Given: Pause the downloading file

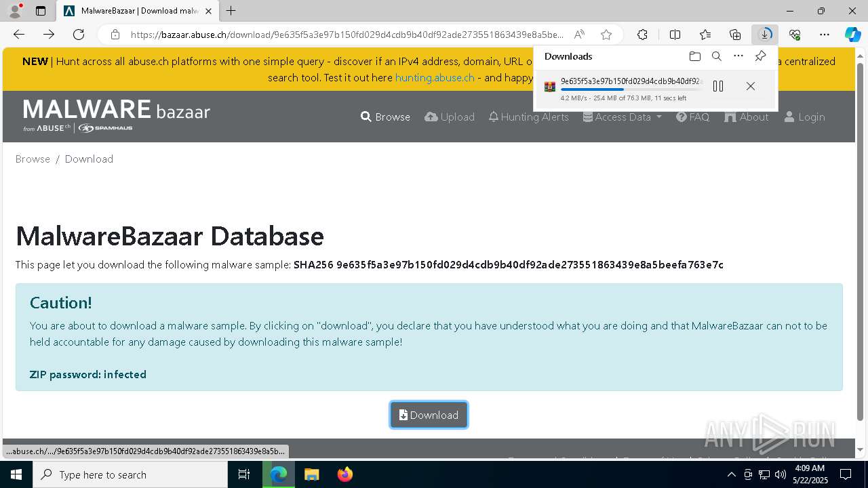Looking at the screenshot, I should point(718,86).
